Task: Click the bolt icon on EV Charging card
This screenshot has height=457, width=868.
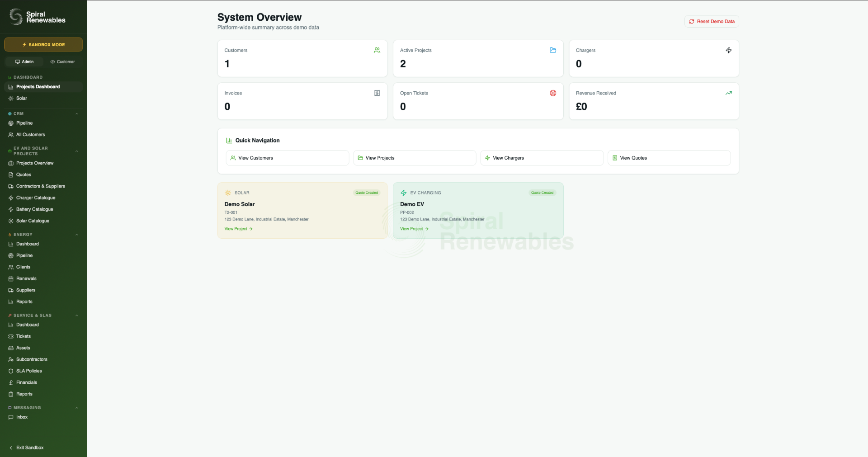Action: pyautogui.click(x=404, y=193)
